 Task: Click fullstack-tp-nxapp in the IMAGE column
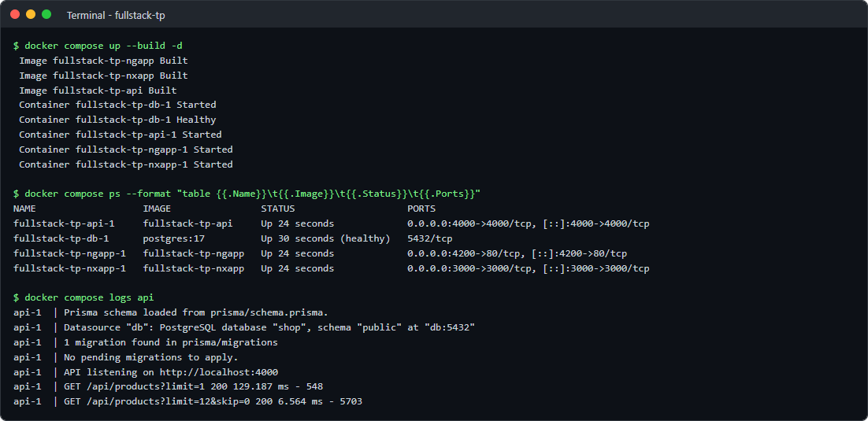point(194,268)
